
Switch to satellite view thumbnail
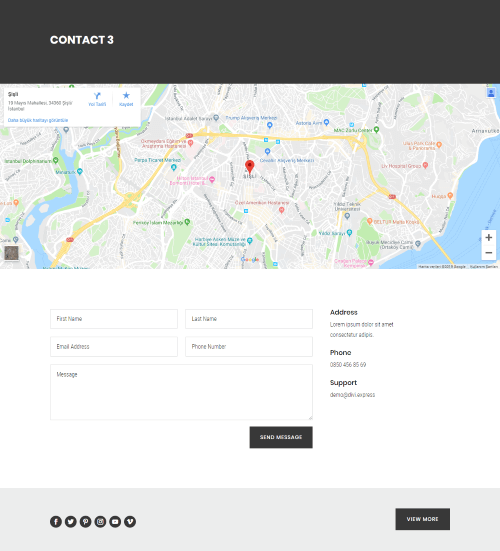point(11,253)
